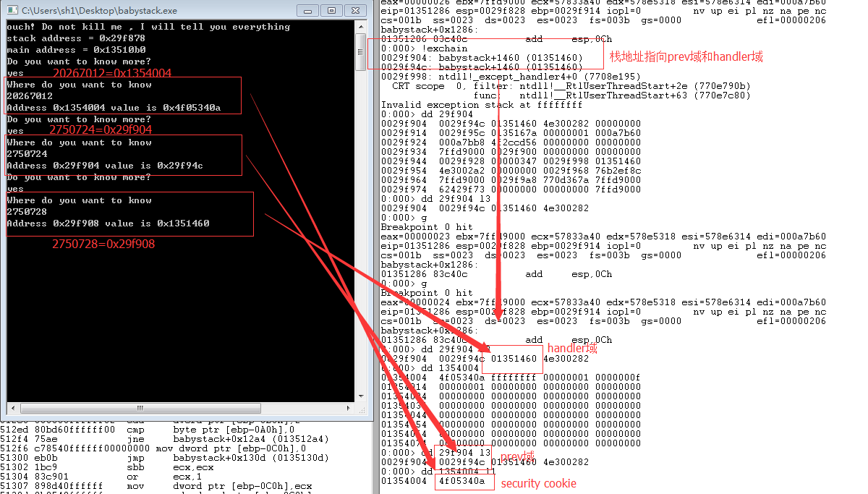This screenshot has width=868, height=494.
Task: Click the console vertical scrollbar up arrow
Action: 361,27
